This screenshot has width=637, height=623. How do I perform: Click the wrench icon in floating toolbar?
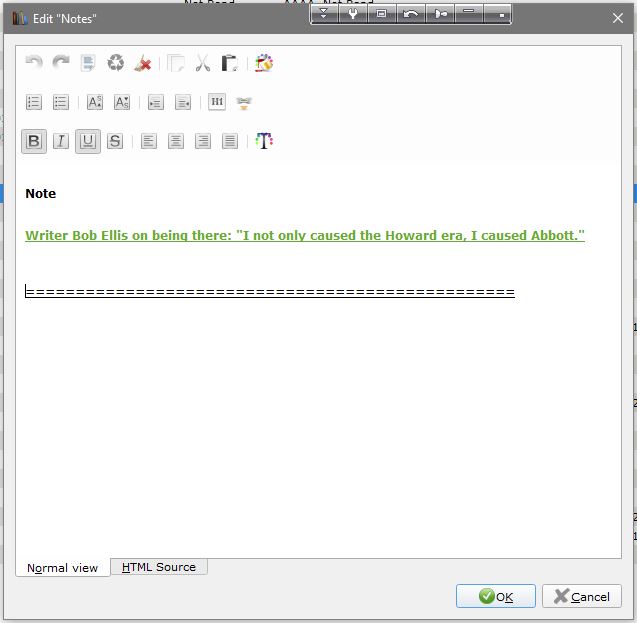[x=353, y=14]
